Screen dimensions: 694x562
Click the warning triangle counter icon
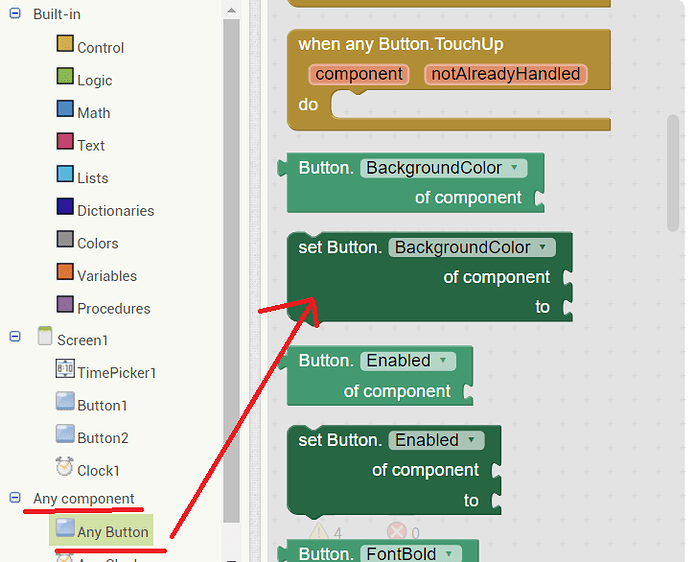[318, 531]
